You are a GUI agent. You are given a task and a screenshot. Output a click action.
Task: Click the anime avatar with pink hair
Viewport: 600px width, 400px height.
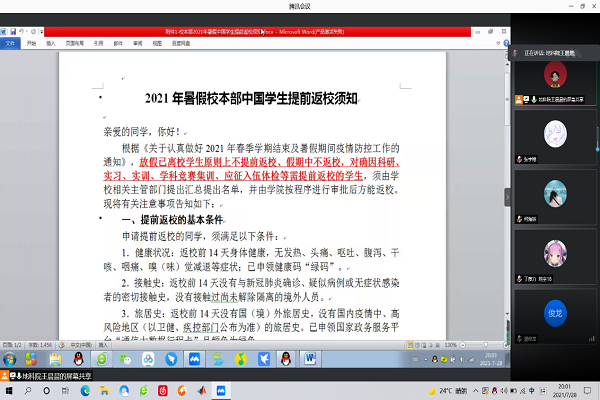click(551, 253)
